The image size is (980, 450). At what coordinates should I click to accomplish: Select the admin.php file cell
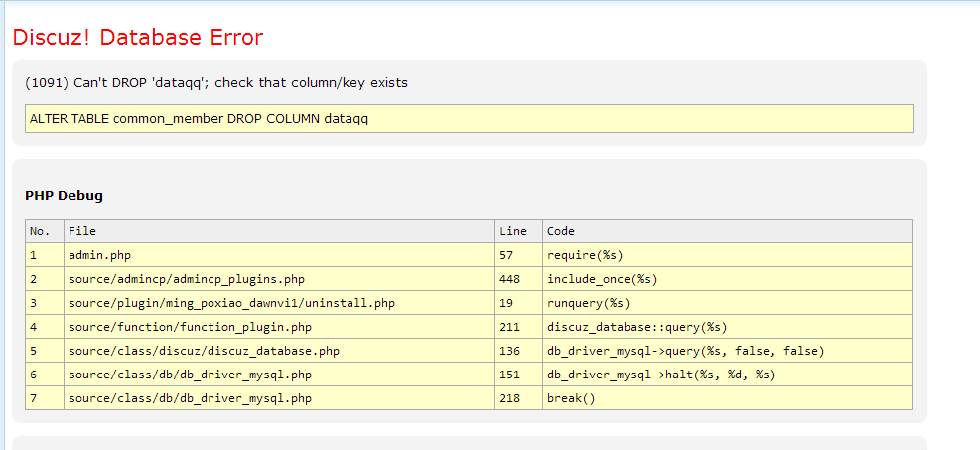99,255
